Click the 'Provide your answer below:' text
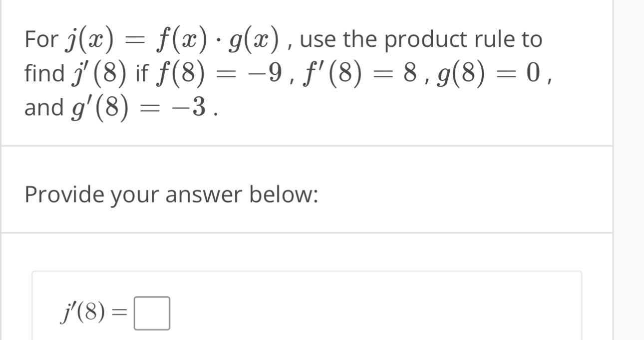 [171, 194]
